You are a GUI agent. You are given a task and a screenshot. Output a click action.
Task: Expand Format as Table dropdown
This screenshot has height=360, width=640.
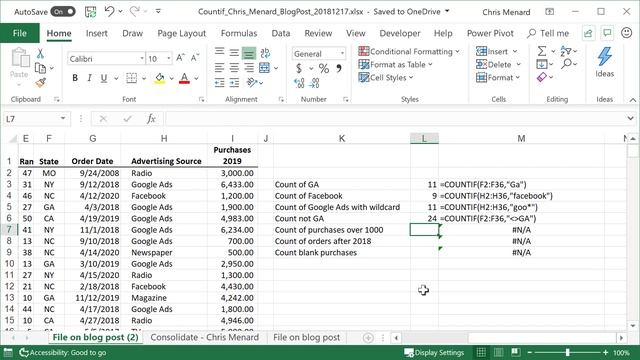pyautogui.click(x=431, y=64)
